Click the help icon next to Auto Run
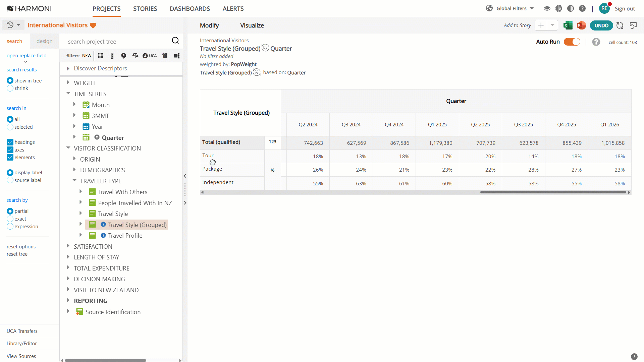The width and height of the screenshot is (644, 362). point(596,42)
